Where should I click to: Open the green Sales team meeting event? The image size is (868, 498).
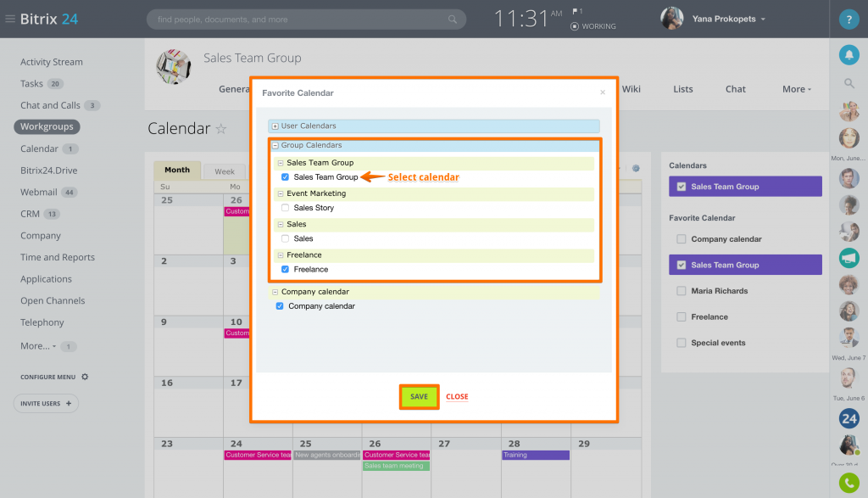[397, 466]
